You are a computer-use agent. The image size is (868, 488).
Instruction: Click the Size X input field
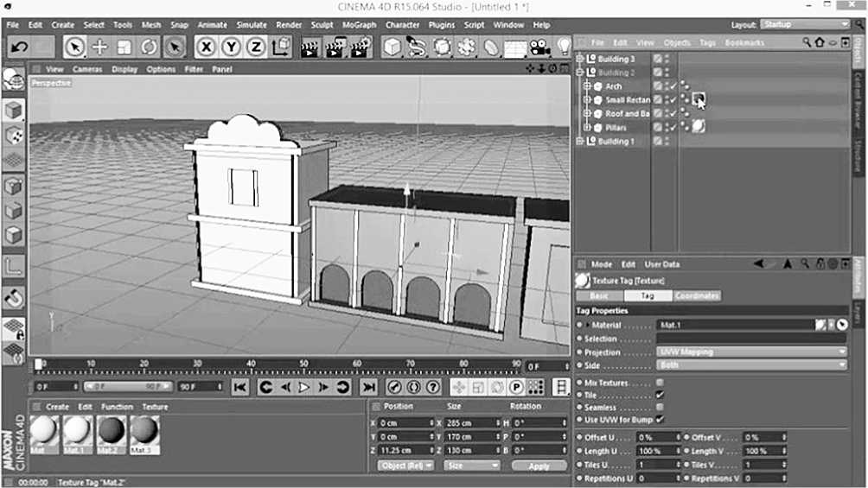[x=467, y=423]
